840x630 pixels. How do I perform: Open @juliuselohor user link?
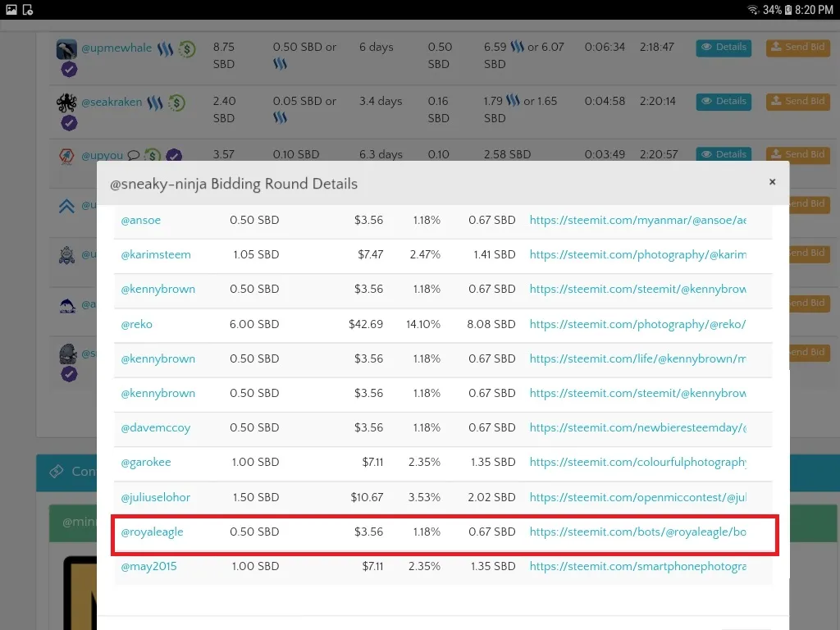pyautogui.click(x=155, y=497)
